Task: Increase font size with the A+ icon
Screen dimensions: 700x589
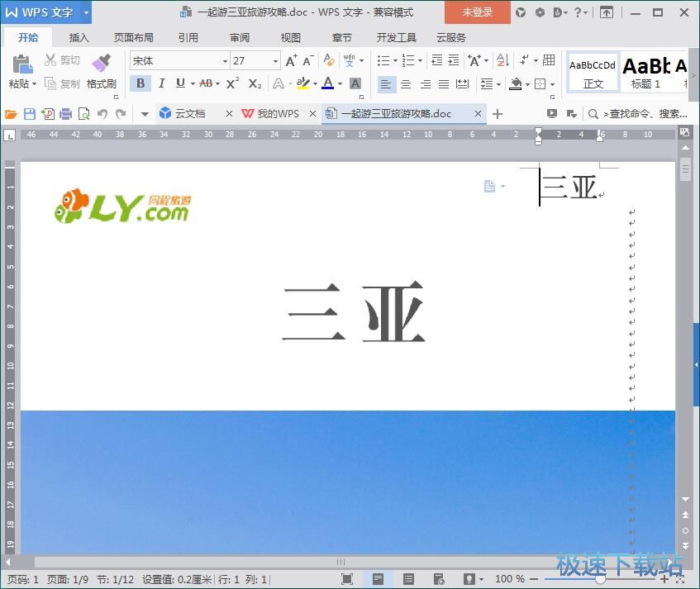Action: (291, 60)
